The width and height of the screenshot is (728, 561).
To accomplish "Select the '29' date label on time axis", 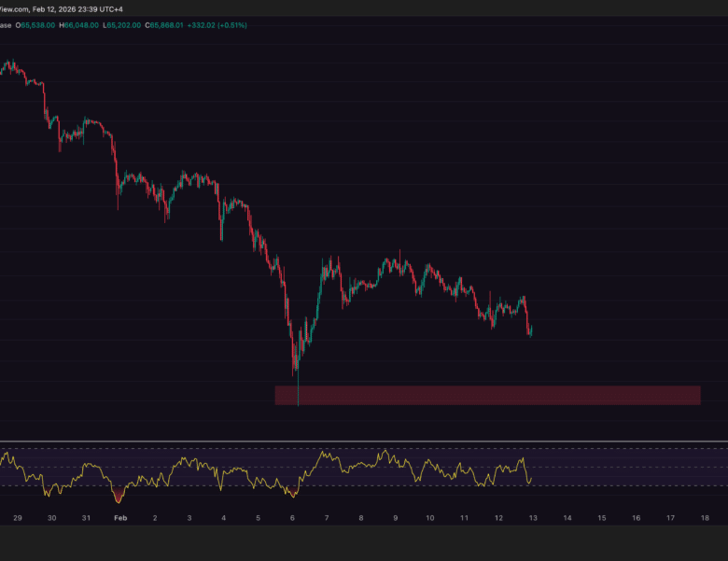I will coord(17,517).
